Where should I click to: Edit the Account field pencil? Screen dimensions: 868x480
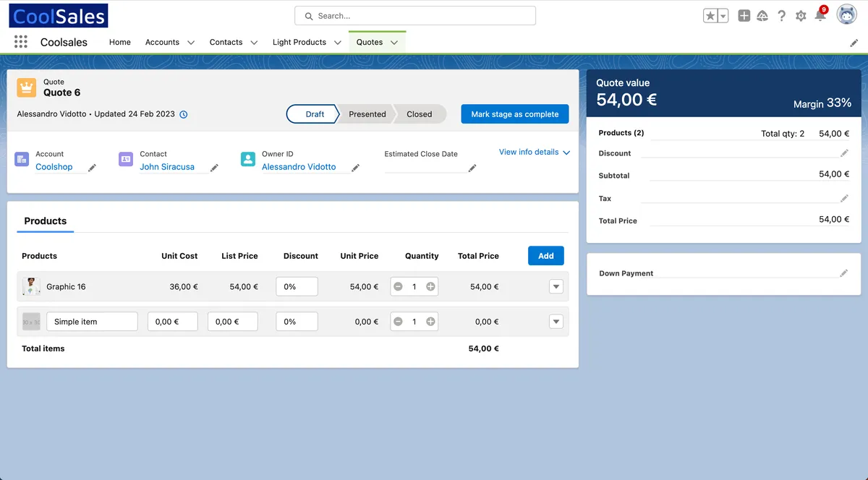92,168
